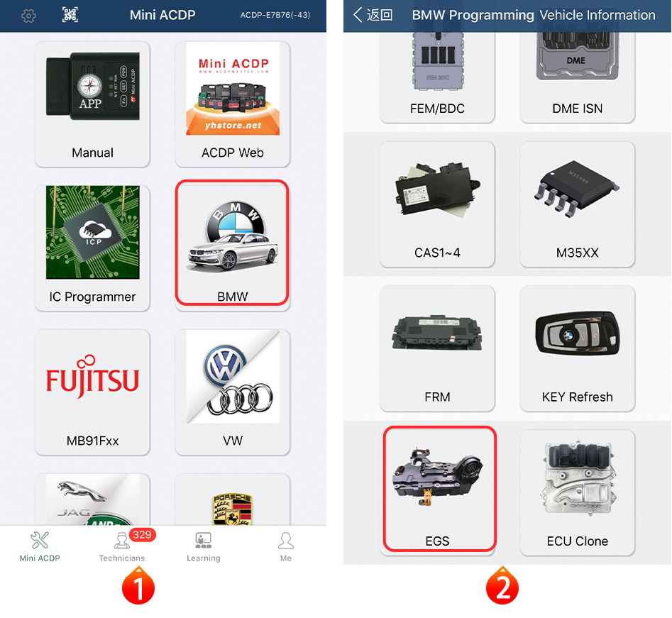Choose the CAS1~4 module

point(437,204)
